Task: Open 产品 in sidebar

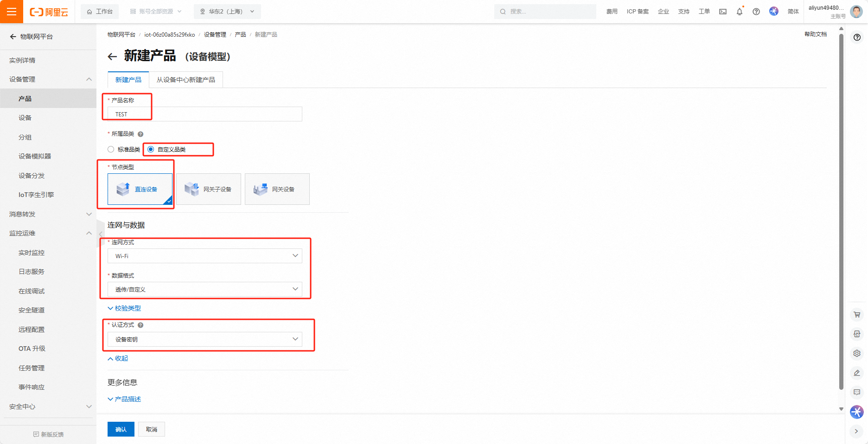Action: tap(48, 99)
